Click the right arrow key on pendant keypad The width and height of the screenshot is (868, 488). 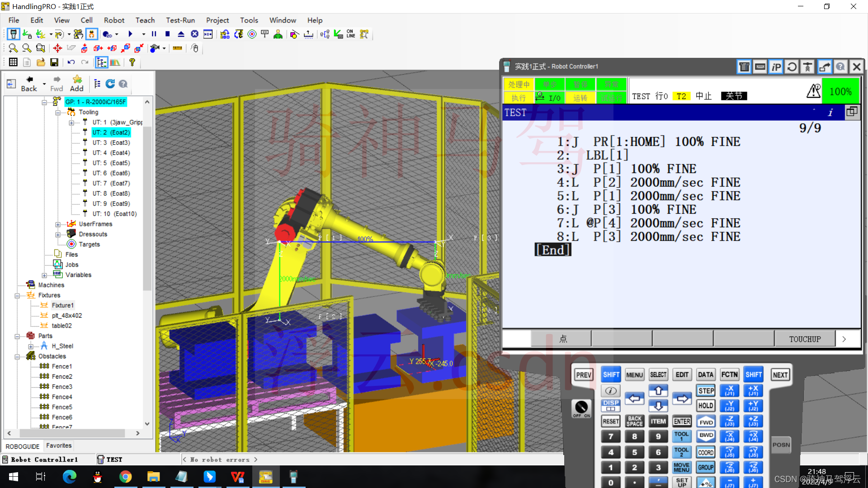coord(682,399)
